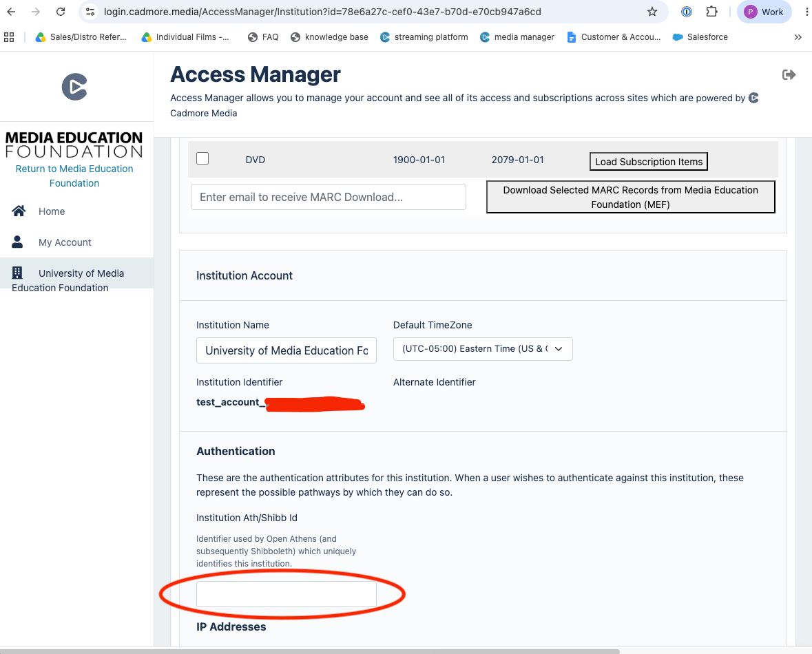Click the sign out icon at top right
812x654 pixels.
pos(789,75)
